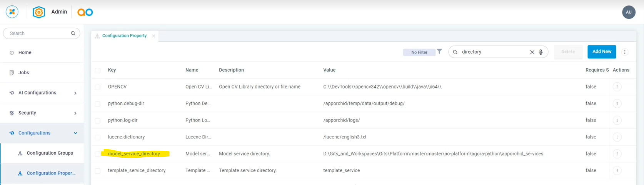Image resolution: width=644 pixels, height=185 pixels.
Task: Open the app launcher icon at top left
Action: (12, 12)
